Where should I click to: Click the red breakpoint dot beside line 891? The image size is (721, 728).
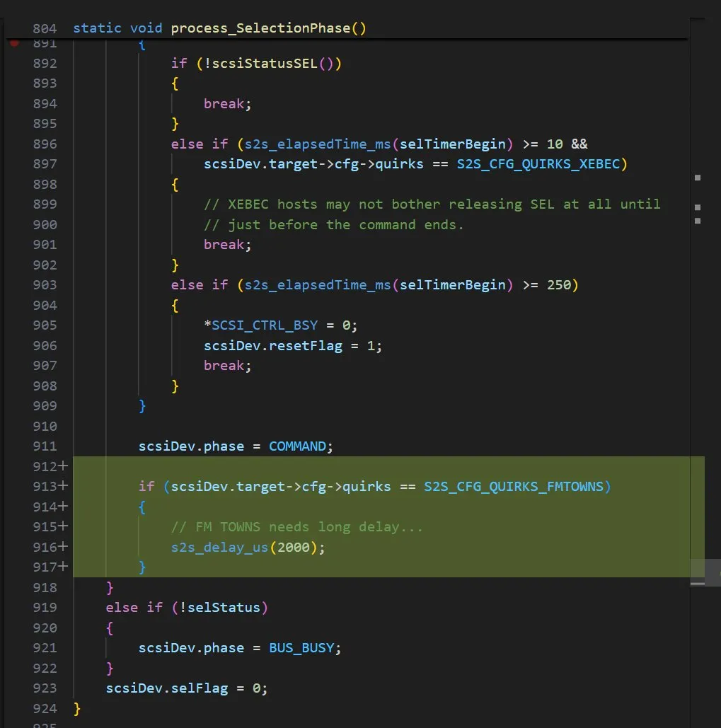tap(14, 42)
